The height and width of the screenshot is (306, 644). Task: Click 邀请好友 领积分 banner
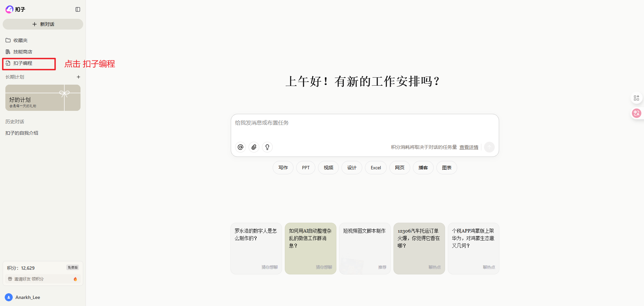[43, 279]
